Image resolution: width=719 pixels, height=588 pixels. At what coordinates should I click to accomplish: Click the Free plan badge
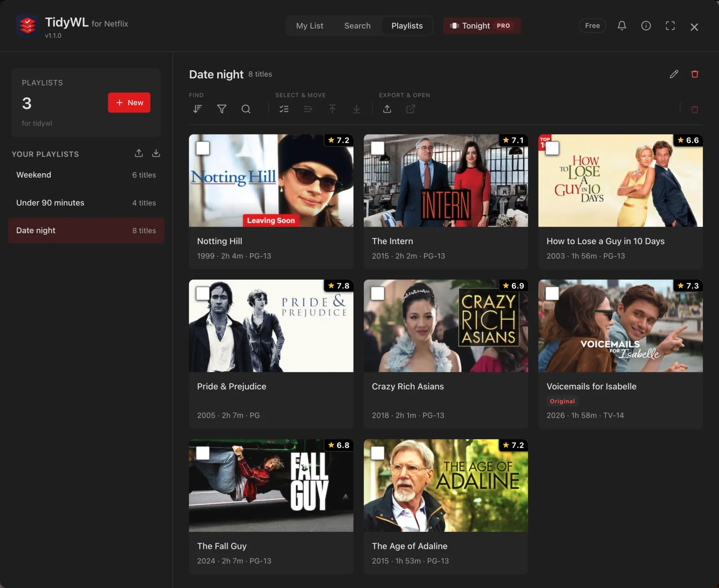pyautogui.click(x=592, y=26)
